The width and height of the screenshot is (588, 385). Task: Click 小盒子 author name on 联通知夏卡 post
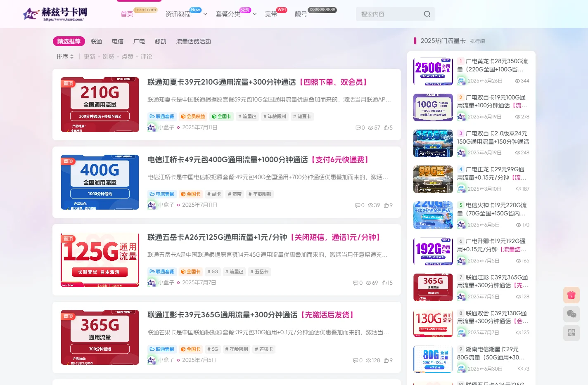[x=166, y=128]
